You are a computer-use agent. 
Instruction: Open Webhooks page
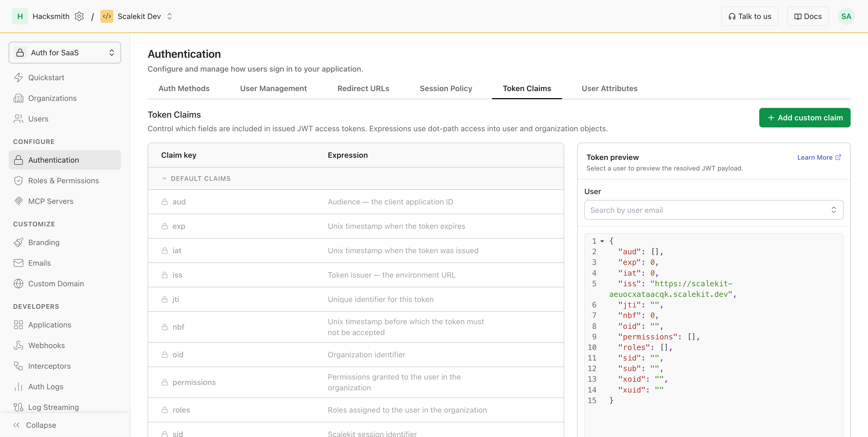(65, 345)
